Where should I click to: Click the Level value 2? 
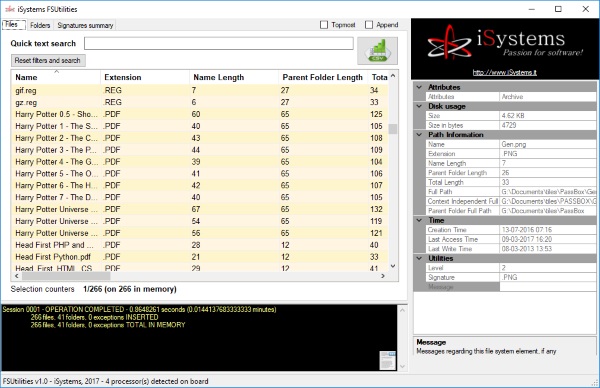tap(548, 268)
